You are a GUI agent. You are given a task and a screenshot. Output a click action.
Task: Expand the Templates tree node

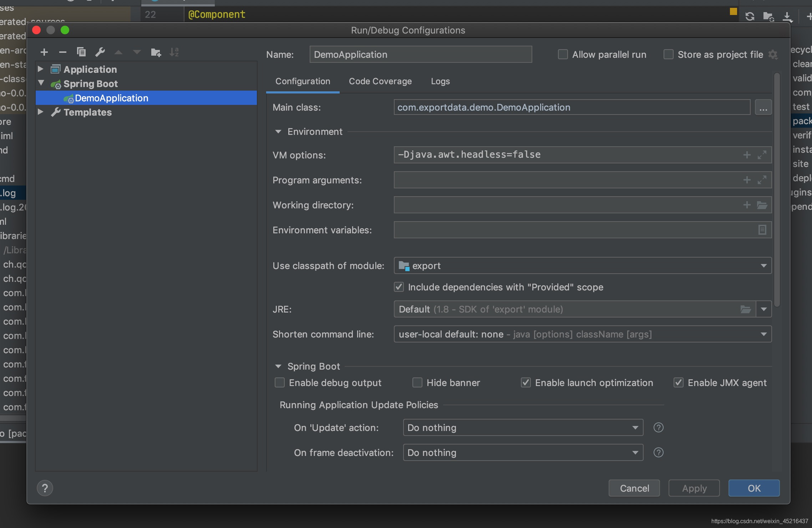[41, 112]
